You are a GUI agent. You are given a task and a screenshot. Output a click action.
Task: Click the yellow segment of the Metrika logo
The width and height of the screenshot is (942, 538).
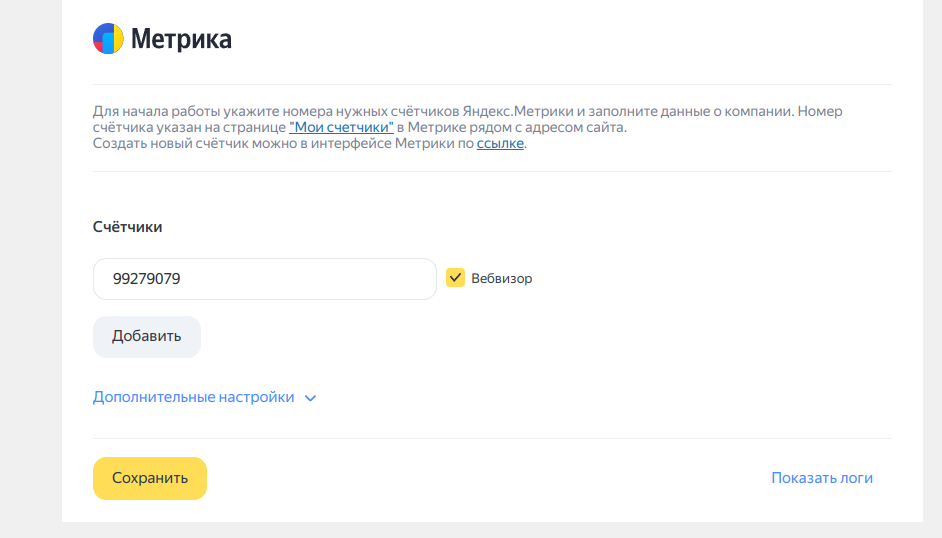(x=118, y=38)
